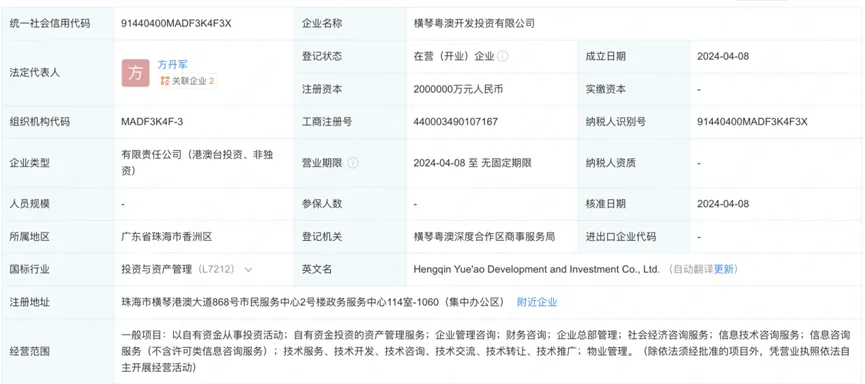Select company name 横琴粤澳开发投资有限公司
This screenshot has height=384, width=865.
tap(474, 24)
